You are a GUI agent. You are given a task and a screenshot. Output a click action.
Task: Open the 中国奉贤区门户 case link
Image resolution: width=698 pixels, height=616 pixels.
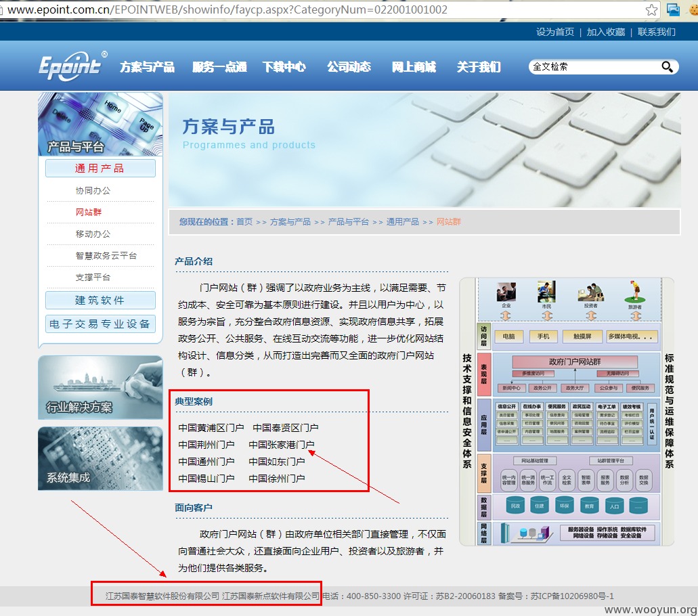coord(285,428)
